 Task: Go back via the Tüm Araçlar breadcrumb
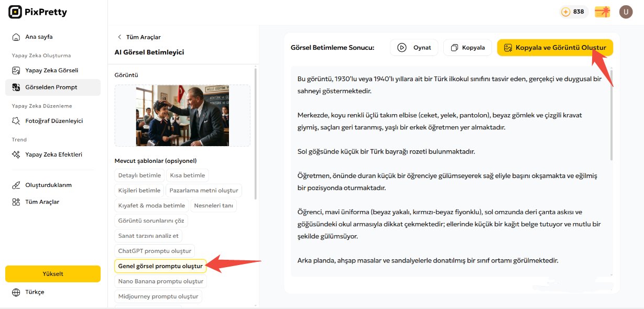[x=138, y=37]
